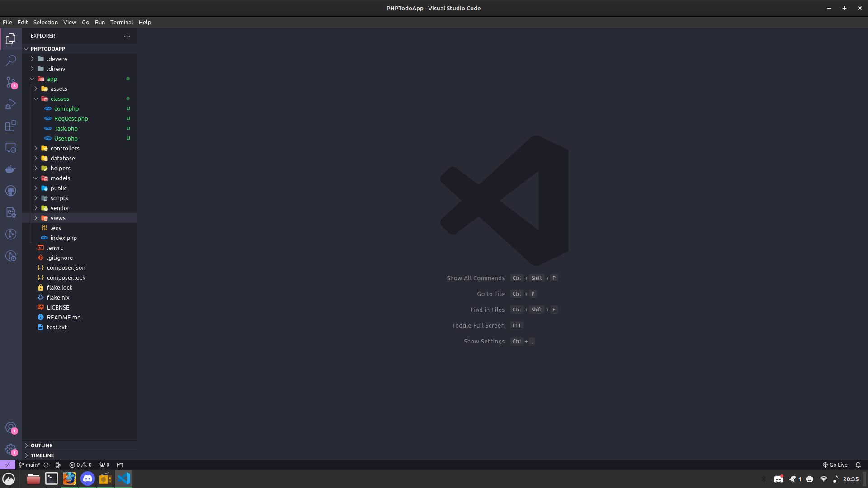868x488 pixels.
Task: Expand the vendor folder
Action: 80,208
